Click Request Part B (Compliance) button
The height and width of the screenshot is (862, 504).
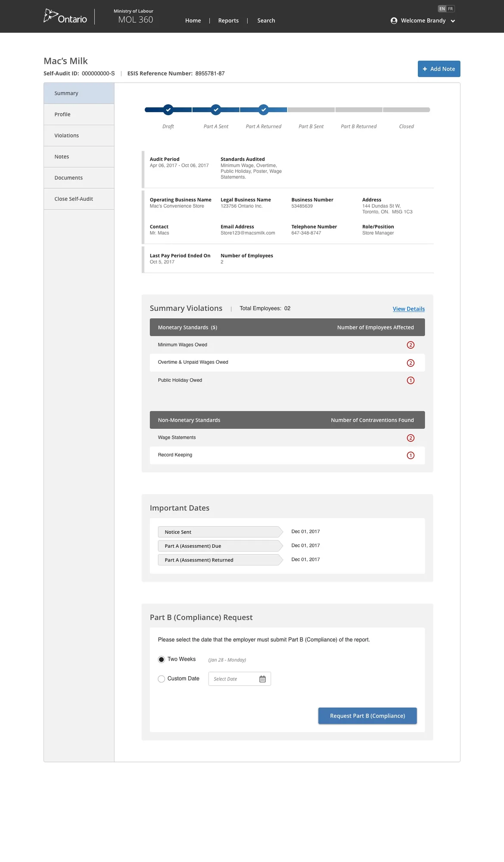(367, 716)
